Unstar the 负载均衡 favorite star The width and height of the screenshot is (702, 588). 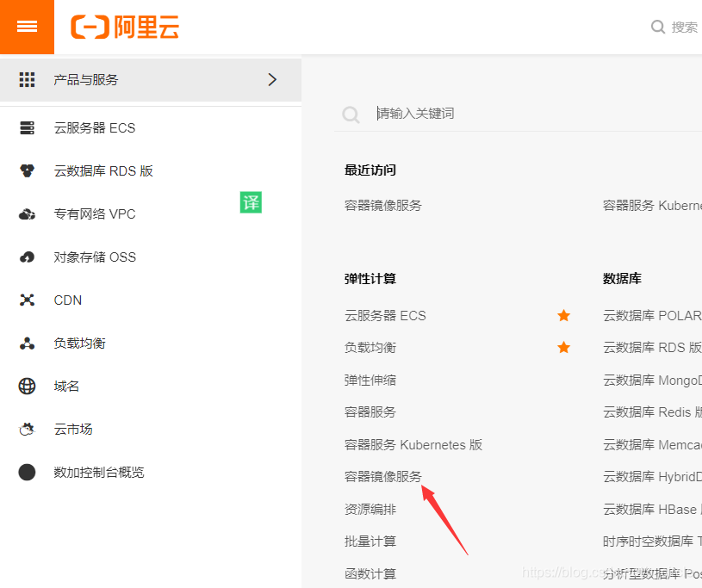(x=563, y=347)
